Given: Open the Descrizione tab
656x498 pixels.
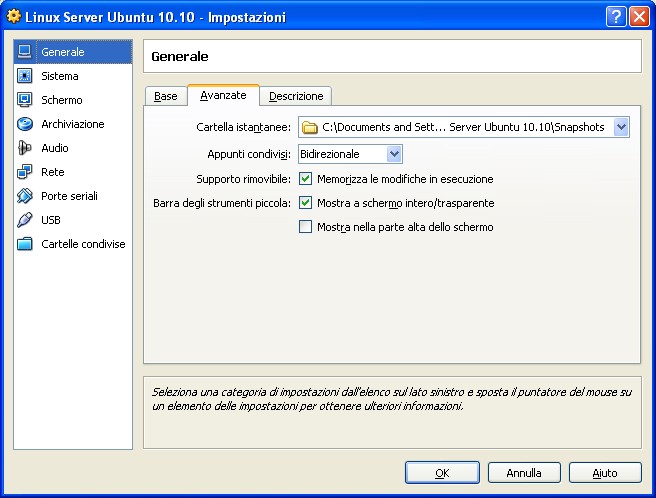Looking at the screenshot, I should (x=296, y=96).
